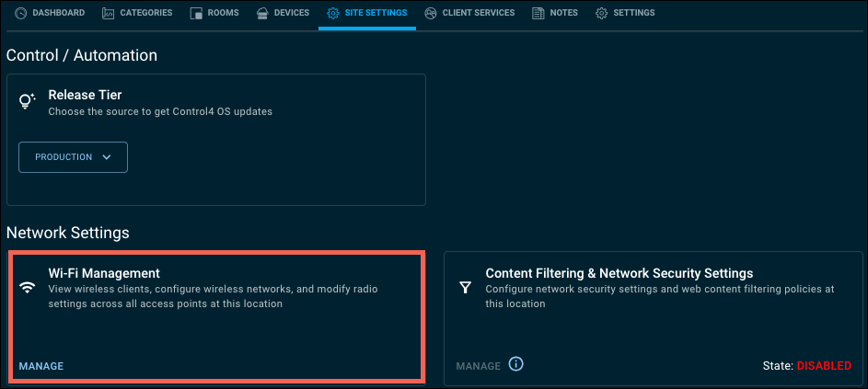Click the Categories tab icon
868x389 pixels.
pos(109,14)
